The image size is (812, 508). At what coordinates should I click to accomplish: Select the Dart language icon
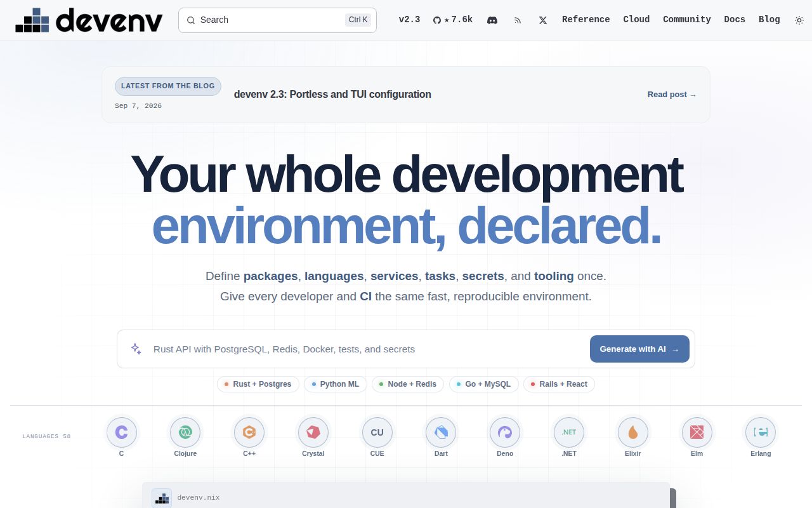pyautogui.click(x=441, y=432)
